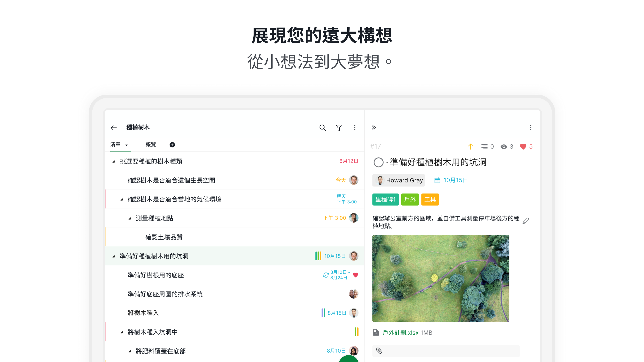Open the filter funnel icon

339,128
